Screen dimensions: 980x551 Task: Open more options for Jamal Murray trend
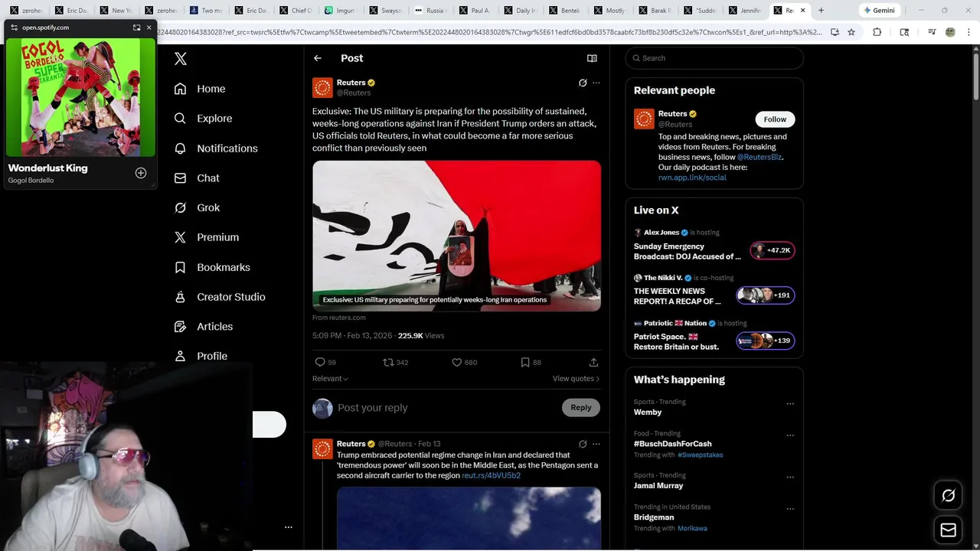point(790,478)
